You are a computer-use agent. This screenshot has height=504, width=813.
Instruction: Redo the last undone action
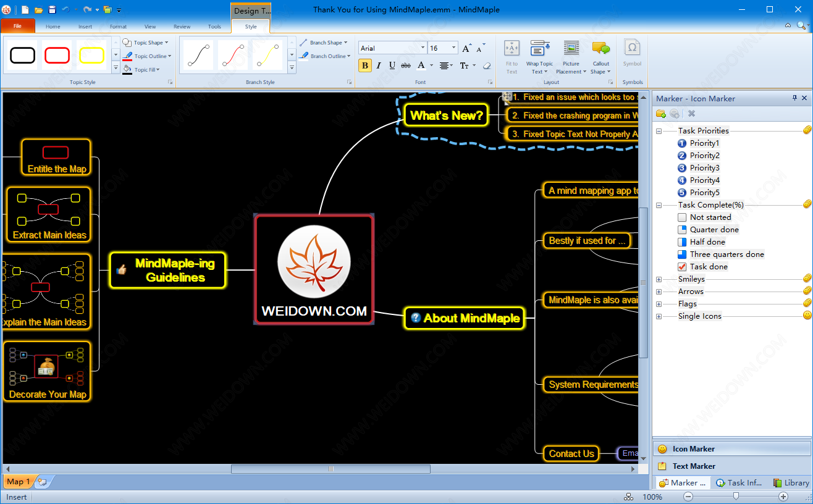click(87, 9)
